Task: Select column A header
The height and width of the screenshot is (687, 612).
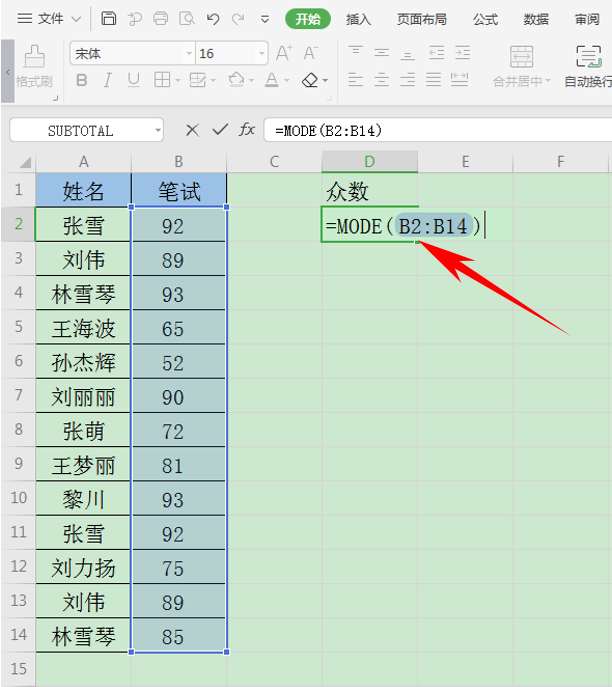Action: 83,162
